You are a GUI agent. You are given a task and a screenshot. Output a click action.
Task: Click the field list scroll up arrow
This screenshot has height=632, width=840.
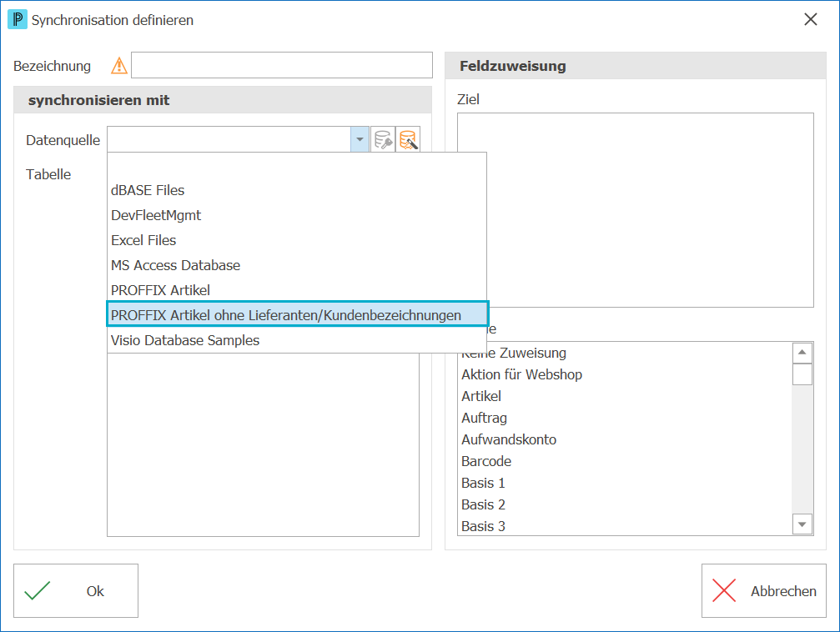coord(802,353)
